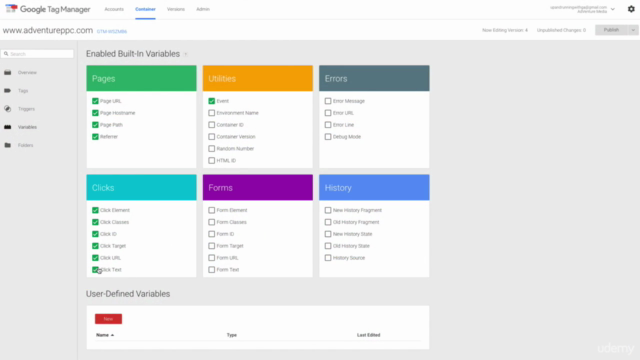
Task: Click the Folders sidebar icon
Action: coord(8,145)
